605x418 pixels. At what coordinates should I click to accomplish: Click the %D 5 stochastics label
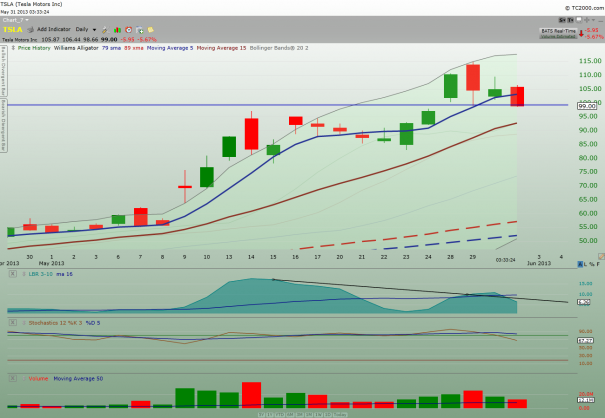(x=93, y=323)
